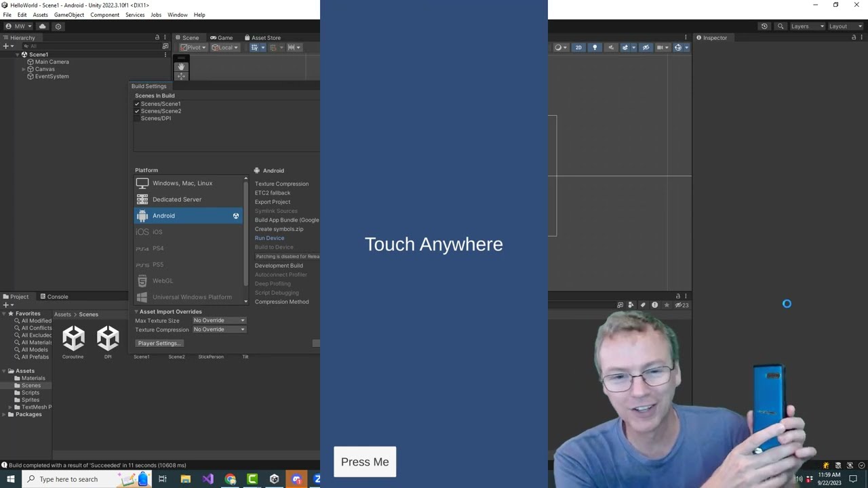Open Windows Start menu

coord(10,479)
